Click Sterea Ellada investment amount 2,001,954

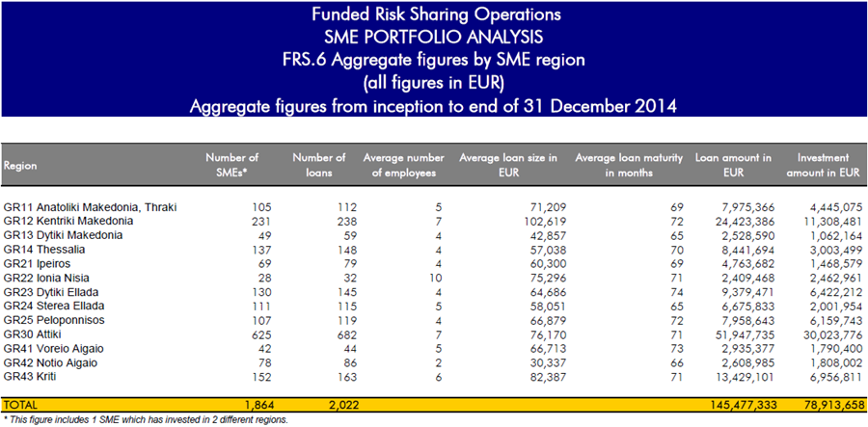pos(837,306)
